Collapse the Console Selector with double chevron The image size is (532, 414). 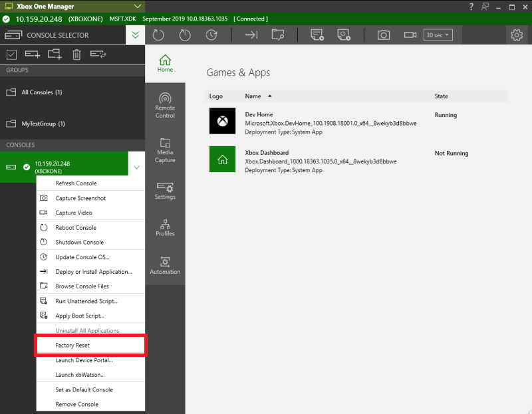[136, 35]
